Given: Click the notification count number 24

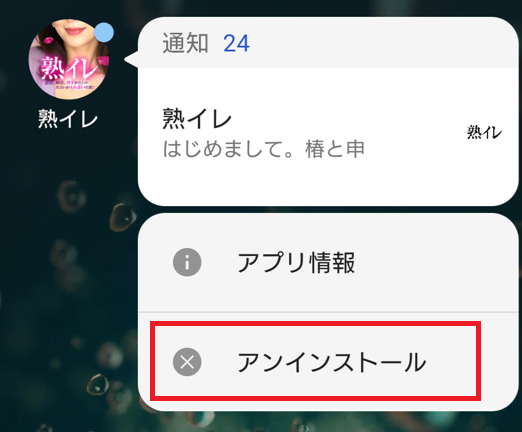Looking at the screenshot, I should (236, 43).
